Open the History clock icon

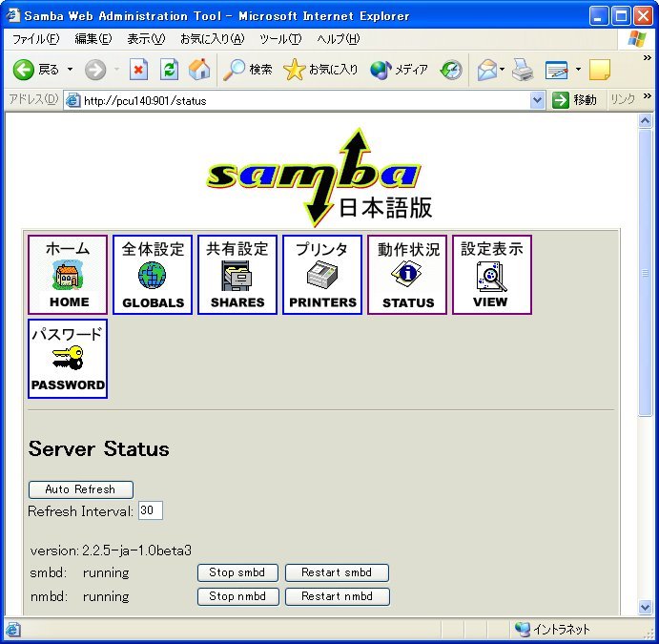(x=451, y=70)
